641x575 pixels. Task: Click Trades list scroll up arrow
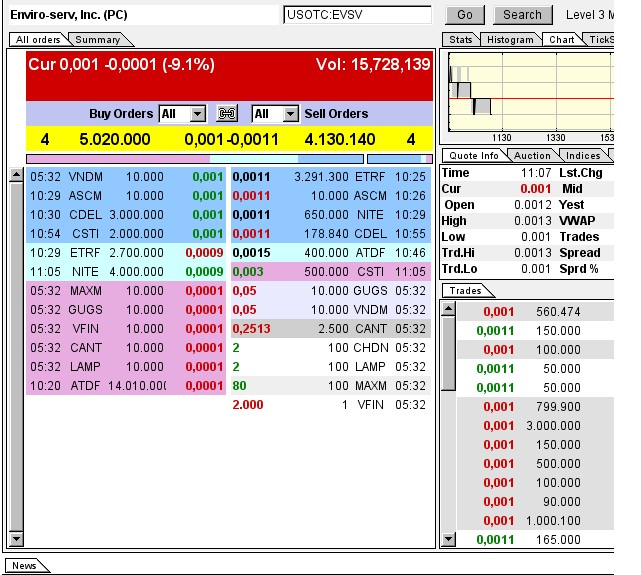click(x=448, y=309)
